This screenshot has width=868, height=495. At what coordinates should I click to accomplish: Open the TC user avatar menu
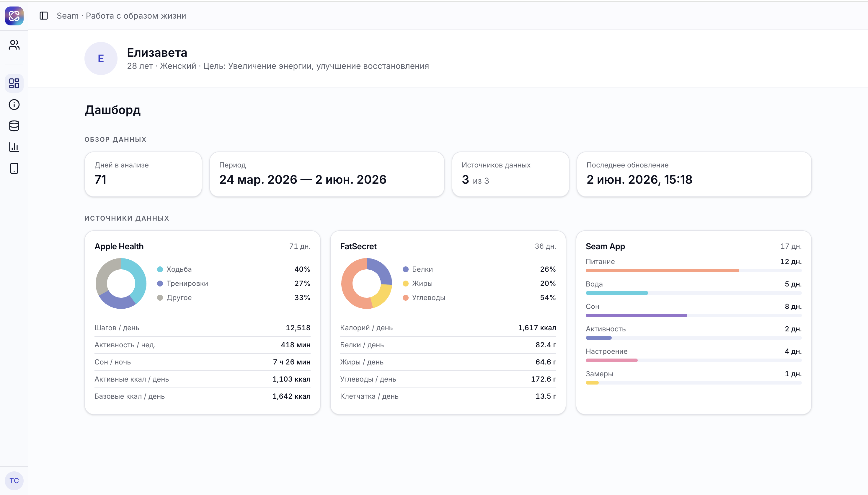(14, 481)
